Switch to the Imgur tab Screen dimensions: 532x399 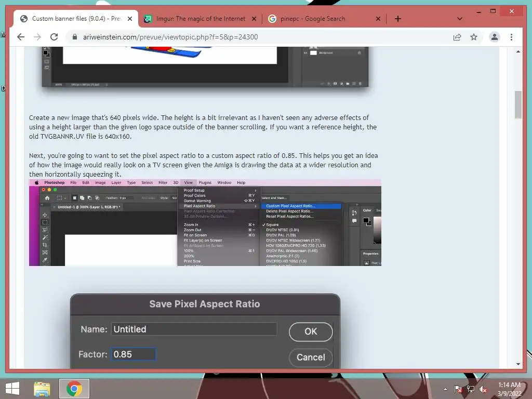(x=200, y=19)
